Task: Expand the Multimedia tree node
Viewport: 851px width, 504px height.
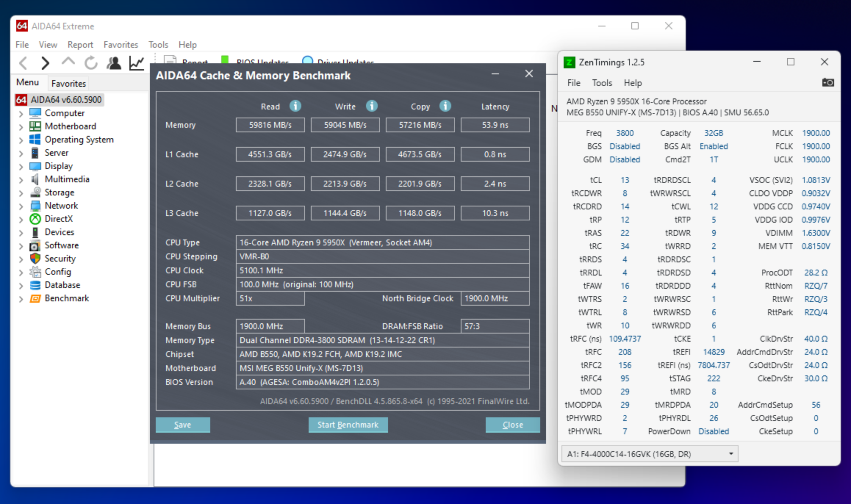Action: pos(21,180)
